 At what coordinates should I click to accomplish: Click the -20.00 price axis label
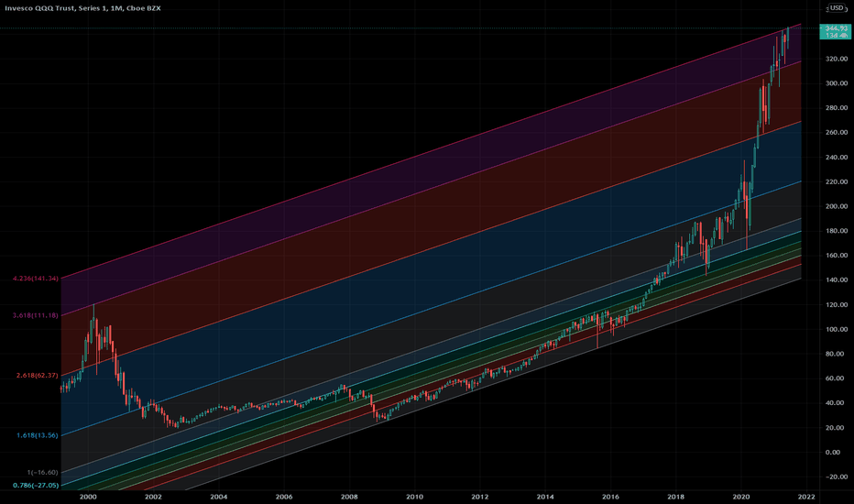tap(838, 477)
